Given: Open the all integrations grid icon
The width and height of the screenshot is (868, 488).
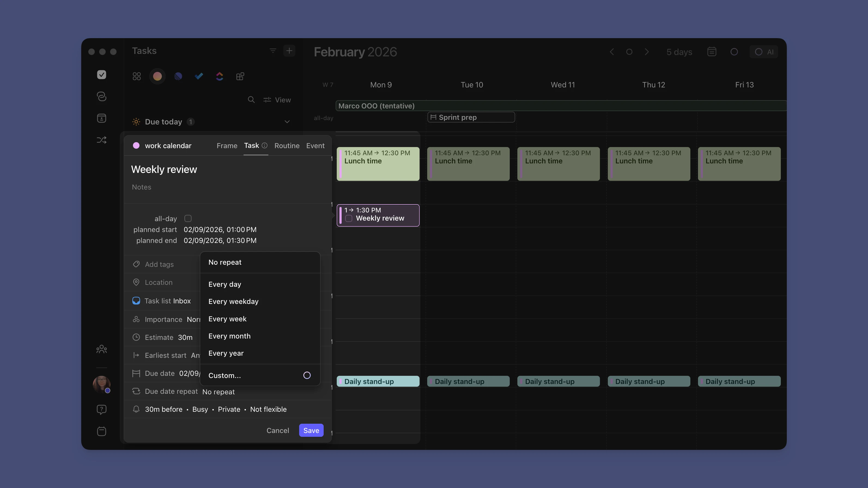Looking at the screenshot, I should [x=136, y=77].
